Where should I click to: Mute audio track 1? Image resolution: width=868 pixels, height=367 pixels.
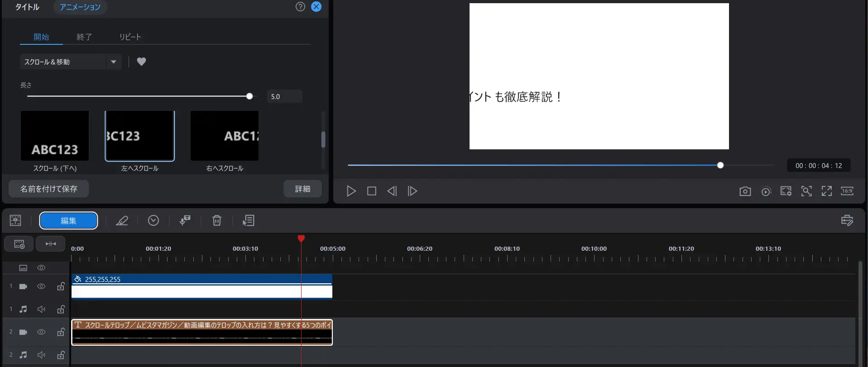coord(41,309)
